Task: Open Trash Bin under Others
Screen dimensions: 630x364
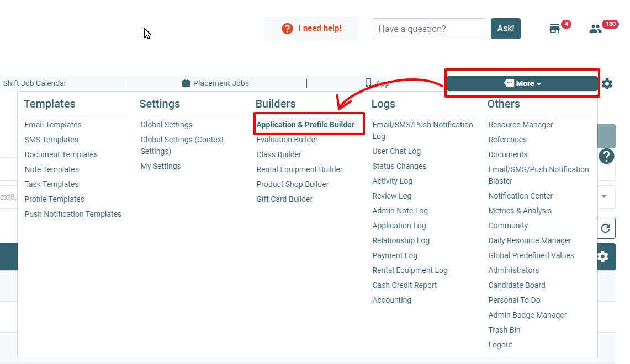Action: pos(504,329)
